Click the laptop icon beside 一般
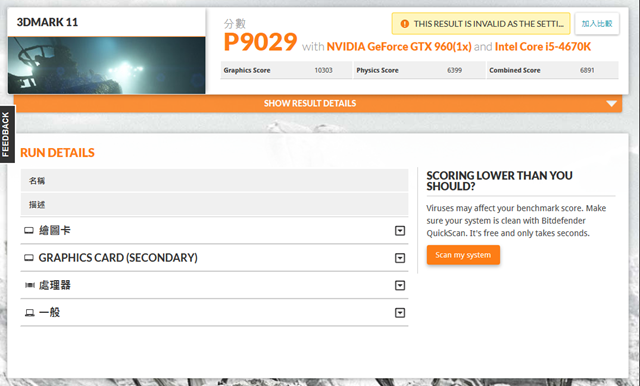 coord(29,313)
